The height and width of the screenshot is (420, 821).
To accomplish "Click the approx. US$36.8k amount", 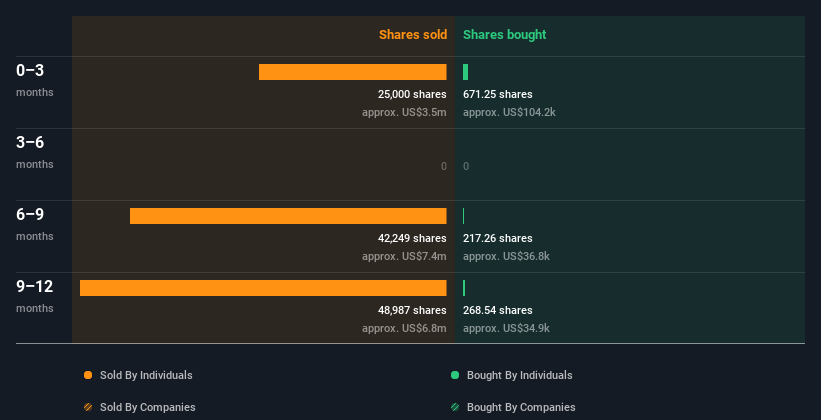I will click(506, 256).
